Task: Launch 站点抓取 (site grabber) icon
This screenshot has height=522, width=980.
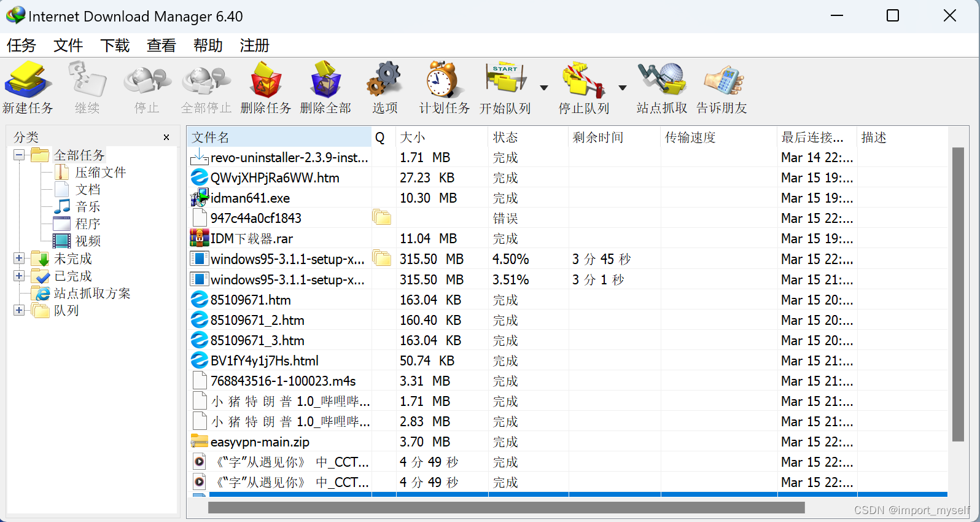Action: click(x=661, y=80)
